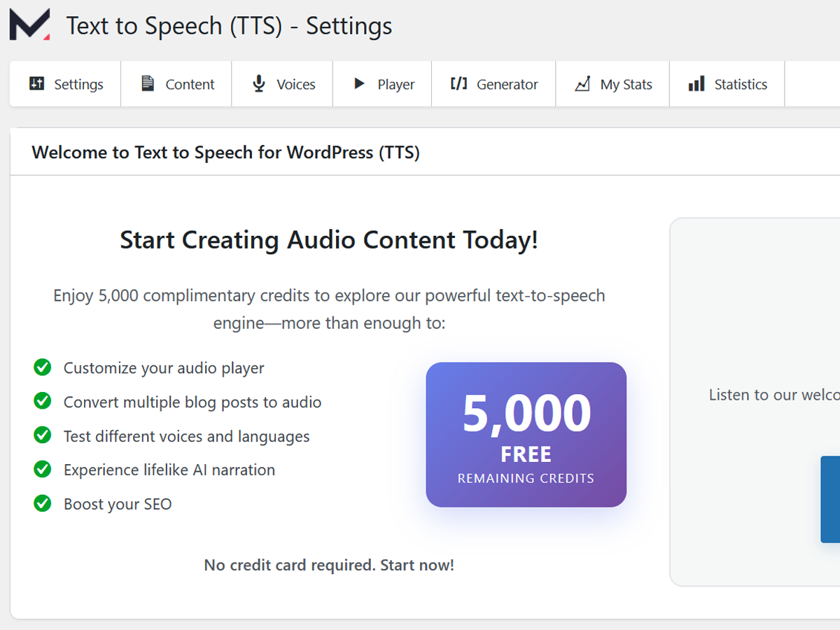The height and width of the screenshot is (630, 840).
Task: Click the text Convert multiple blog posts to audio
Action: pos(192,402)
